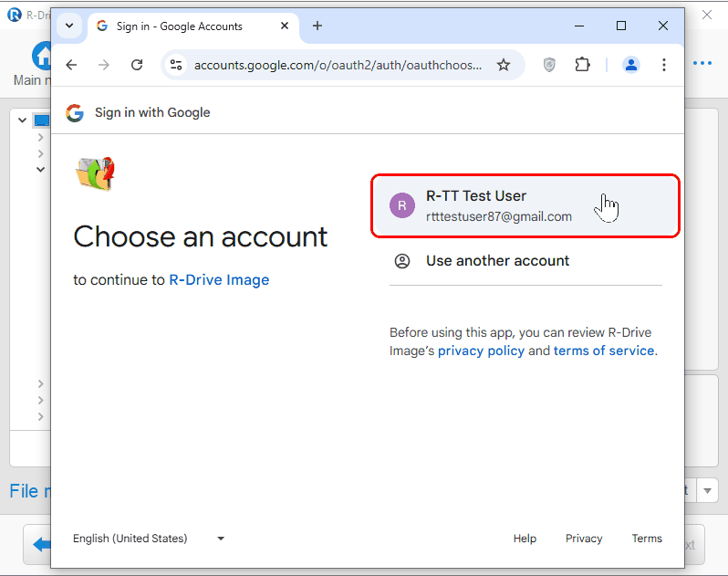The width and height of the screenshot is (728, 576).
Task: Click the Sign in with Google header text
Action: coord(152,113)
